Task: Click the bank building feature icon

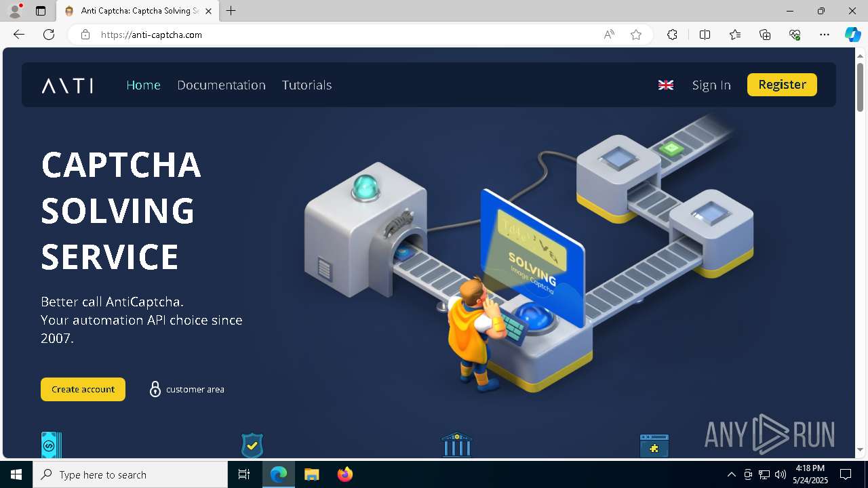Action: point(456,445)
